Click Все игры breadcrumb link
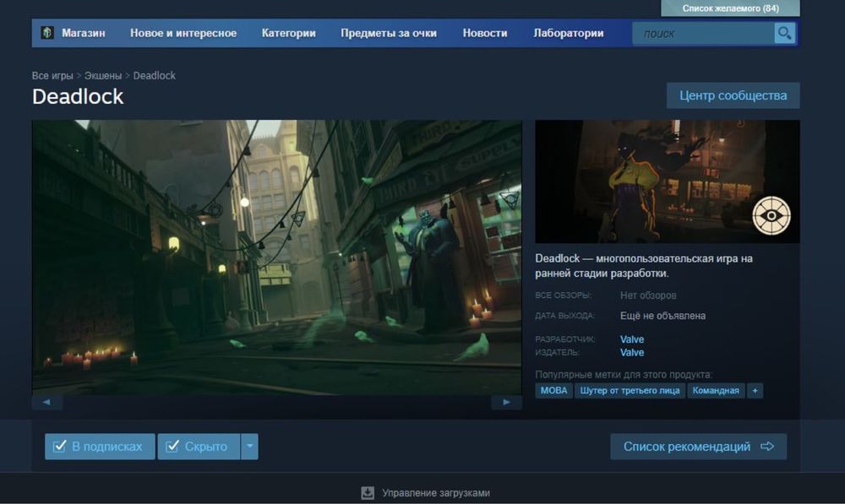The image size is (845, 504). click(52, 75)
